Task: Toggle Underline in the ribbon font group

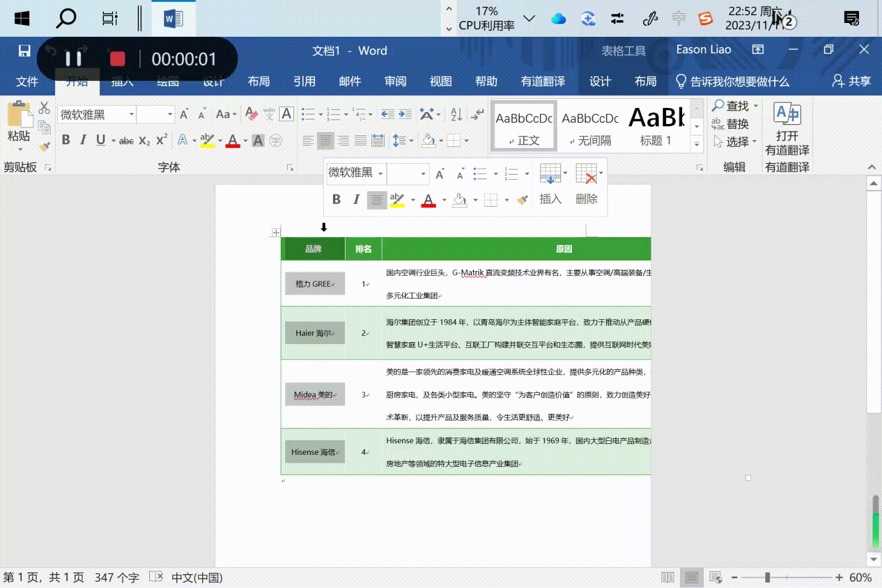Action: 101,140
